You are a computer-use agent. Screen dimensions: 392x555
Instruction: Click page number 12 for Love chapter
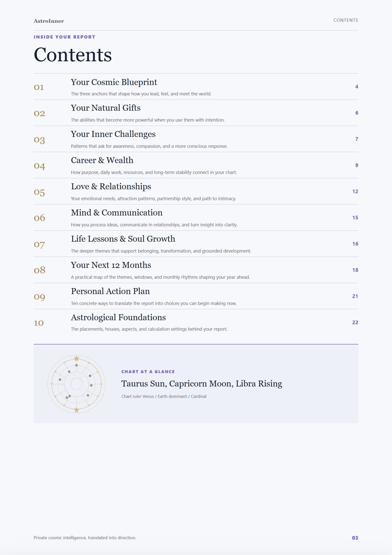coord(355,192)
